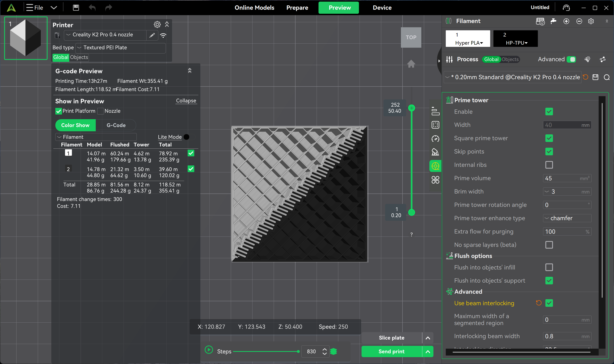Image resolution: width=614 pixels, height=364 pixels.
Task: Toggle the Print Platform checkbox
Action: (58, 111)
